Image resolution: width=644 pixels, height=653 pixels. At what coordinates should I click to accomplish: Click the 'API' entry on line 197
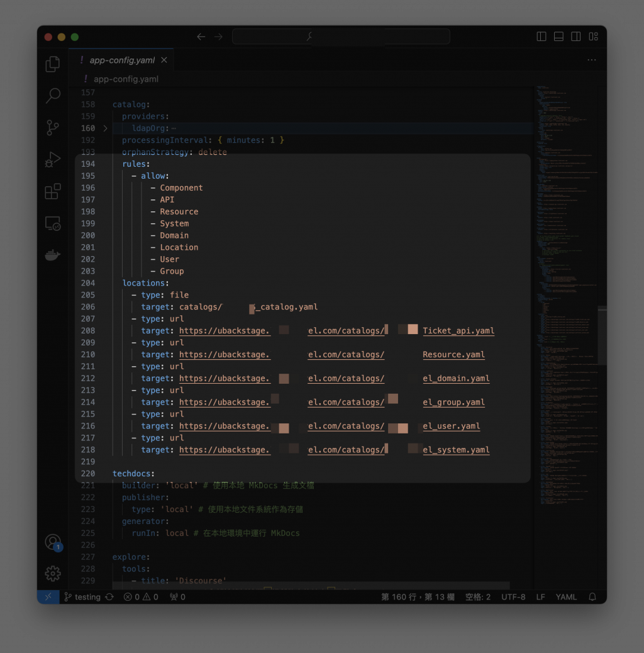pyautogui.click(x=167, y=200)
